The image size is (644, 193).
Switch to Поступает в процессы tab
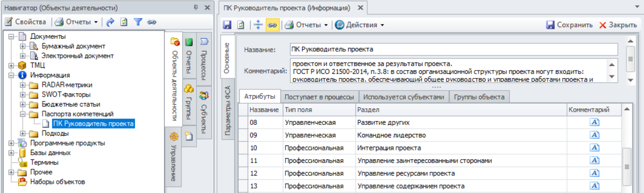click(319, 97)
